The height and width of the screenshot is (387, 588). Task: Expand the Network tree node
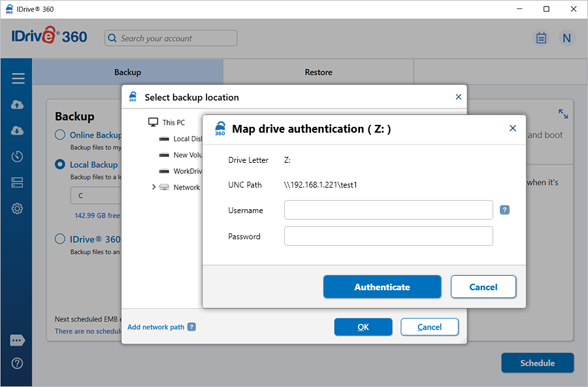154,187
